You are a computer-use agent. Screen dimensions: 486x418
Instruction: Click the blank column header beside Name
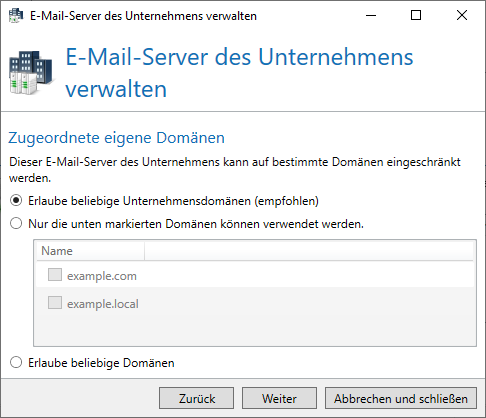[x=309, y=251]
